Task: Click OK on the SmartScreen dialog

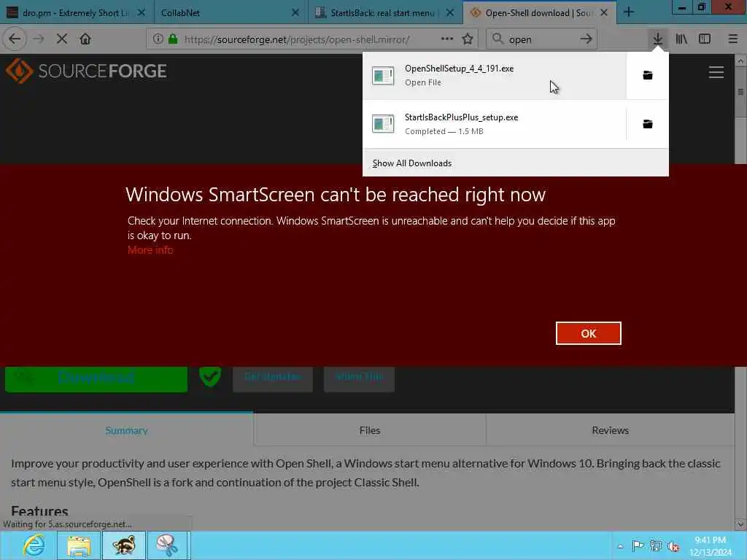Action: [589, 333]
